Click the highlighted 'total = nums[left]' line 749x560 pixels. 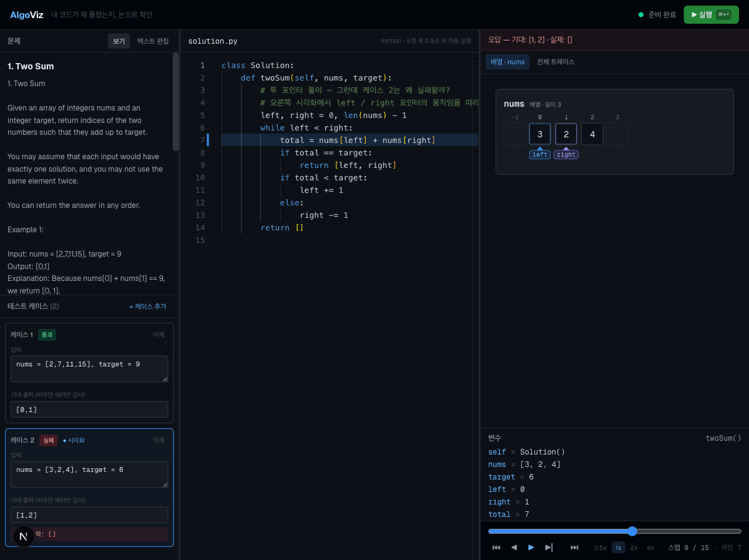tap(349, 140)
